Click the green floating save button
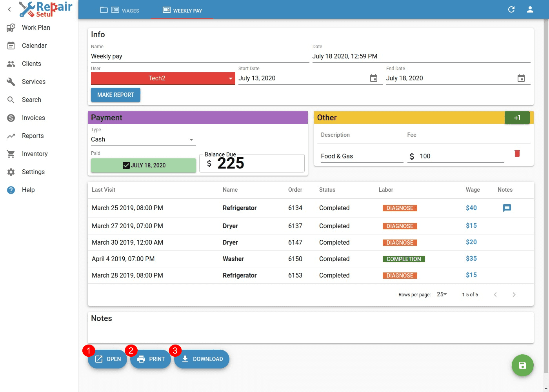This screenshot has width=549, height=392. click(523, 365)
